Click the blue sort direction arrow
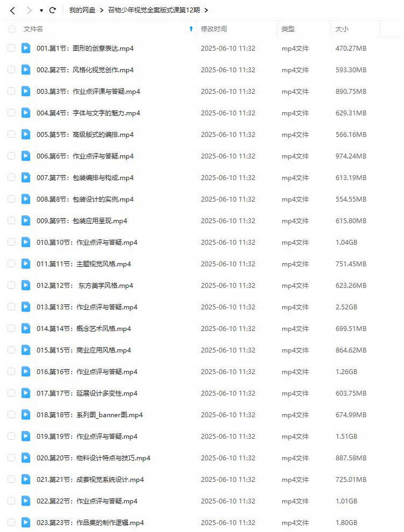404x532 pixels. pyautogui.click(x=191, y=29)
